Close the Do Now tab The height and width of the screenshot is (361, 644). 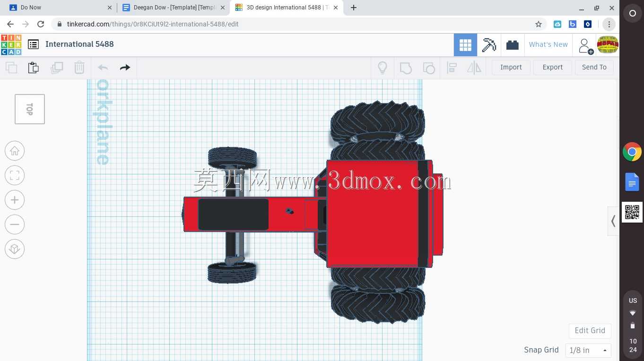click(110, 8)
